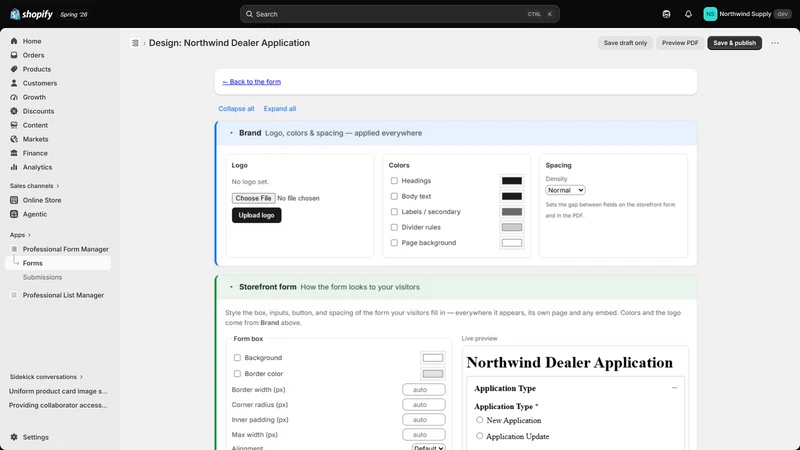Enable the Page background color checkbox
Viewport: 800px width, 450px height.
pyautogui.click(x=394, y=243)
